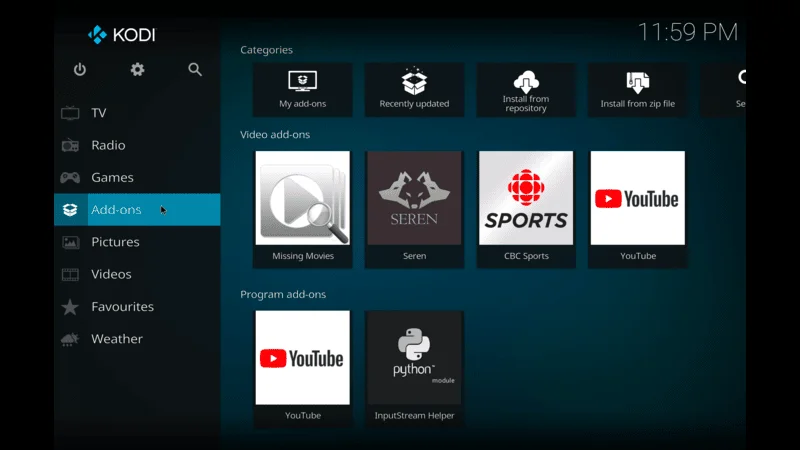
Task: Launch YouTube under Program add-ons
Action: point(303,368)
